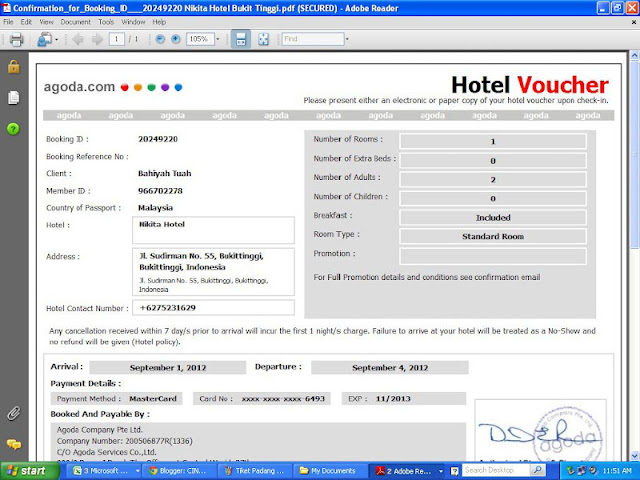640x480 pixels.
Task: Open the green help question icon
Action: (x=13, y=129)
